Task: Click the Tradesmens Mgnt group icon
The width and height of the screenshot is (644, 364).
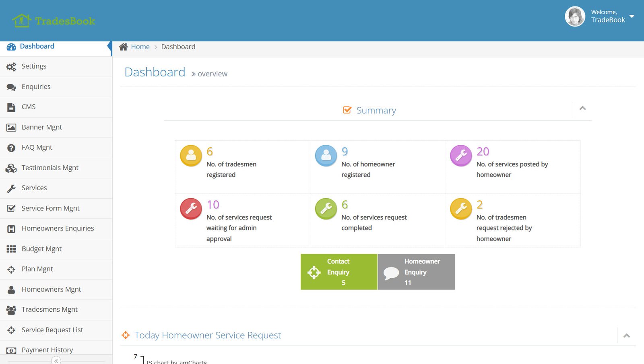Action: coord(11,310)
